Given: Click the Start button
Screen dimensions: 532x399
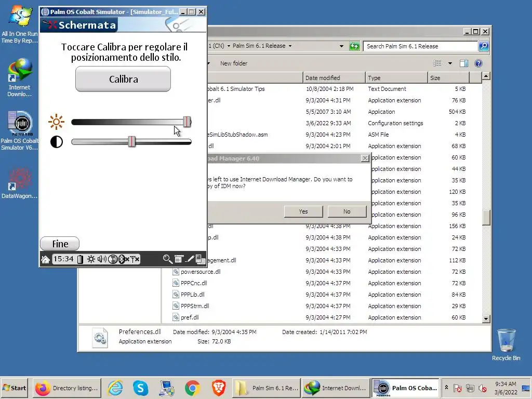Looking at the screenshot, I should click(x=15, y=388).
